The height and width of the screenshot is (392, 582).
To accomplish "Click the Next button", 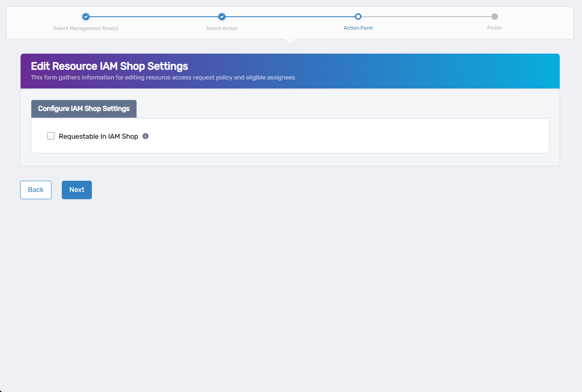I will coord(76,189).
